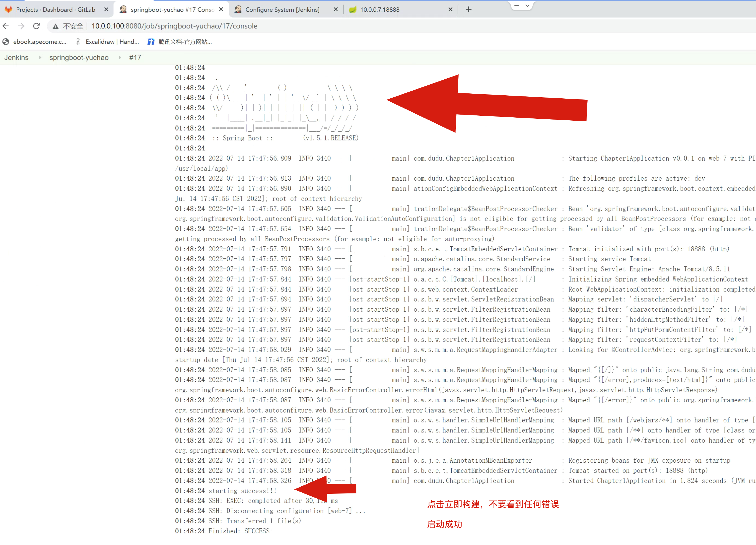Click the #17 build breadcrumb
This screenshot has height=545, width=756.
click(x=135, y=58)
